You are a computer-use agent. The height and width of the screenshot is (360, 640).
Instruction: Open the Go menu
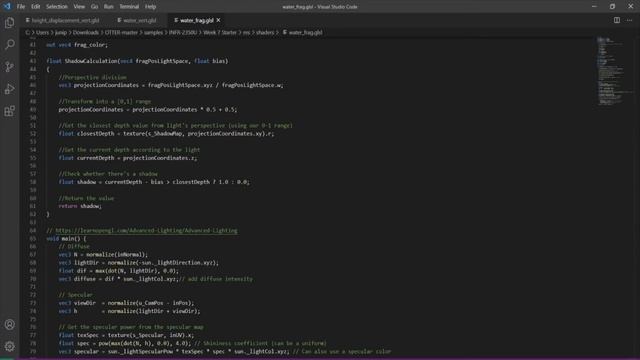pos(94,7)
